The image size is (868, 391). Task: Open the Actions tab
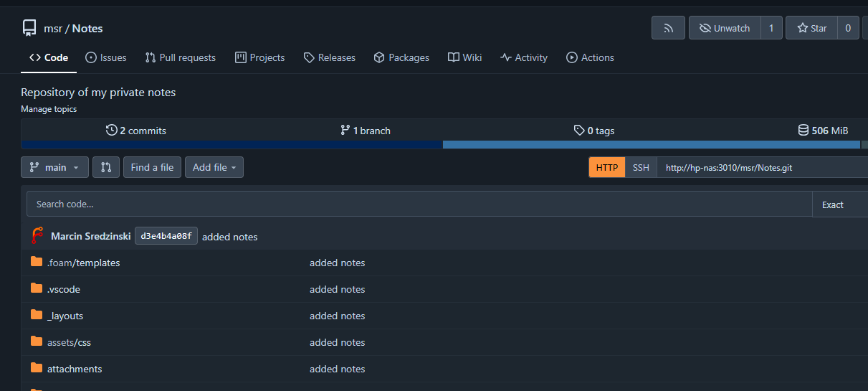(590, 57)
